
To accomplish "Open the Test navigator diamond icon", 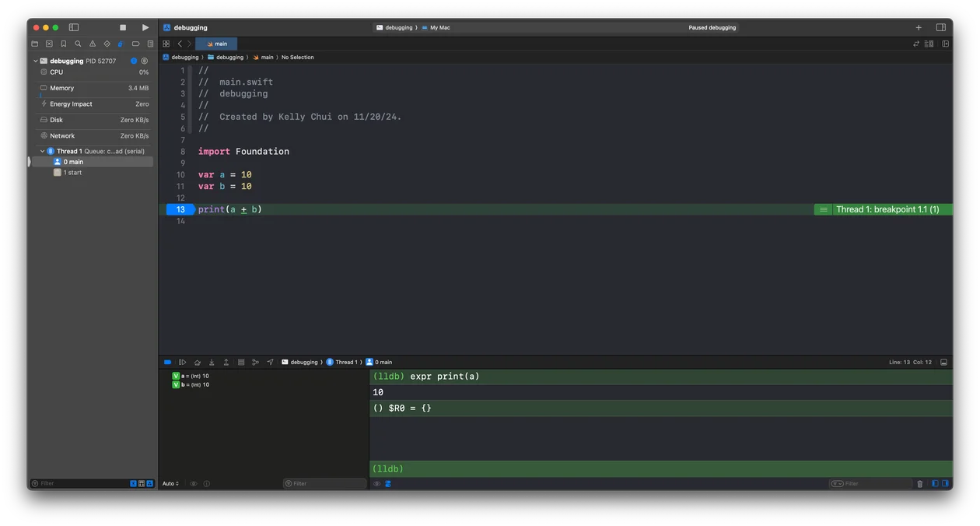I will [107, 44].
